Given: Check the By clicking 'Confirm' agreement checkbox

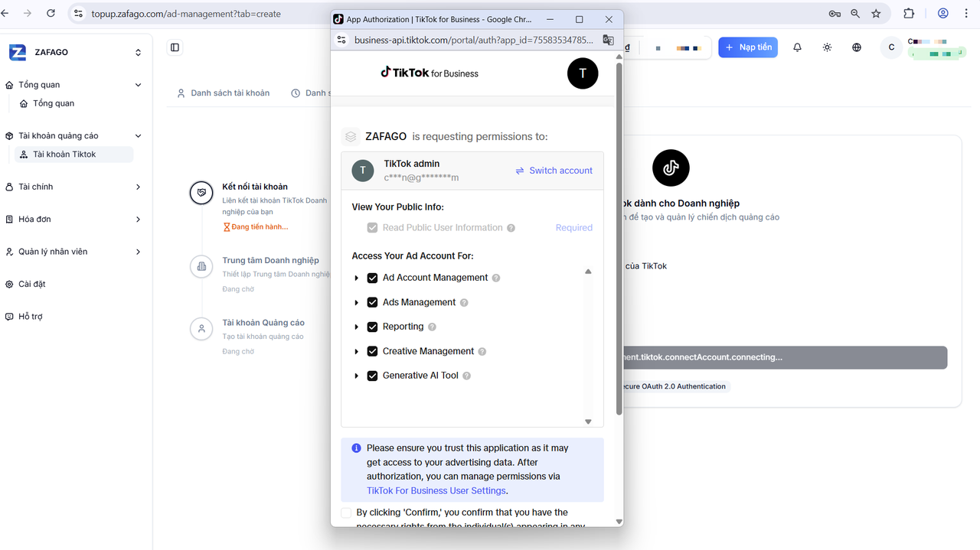Looking at the screenshot, I should point(346,513).
